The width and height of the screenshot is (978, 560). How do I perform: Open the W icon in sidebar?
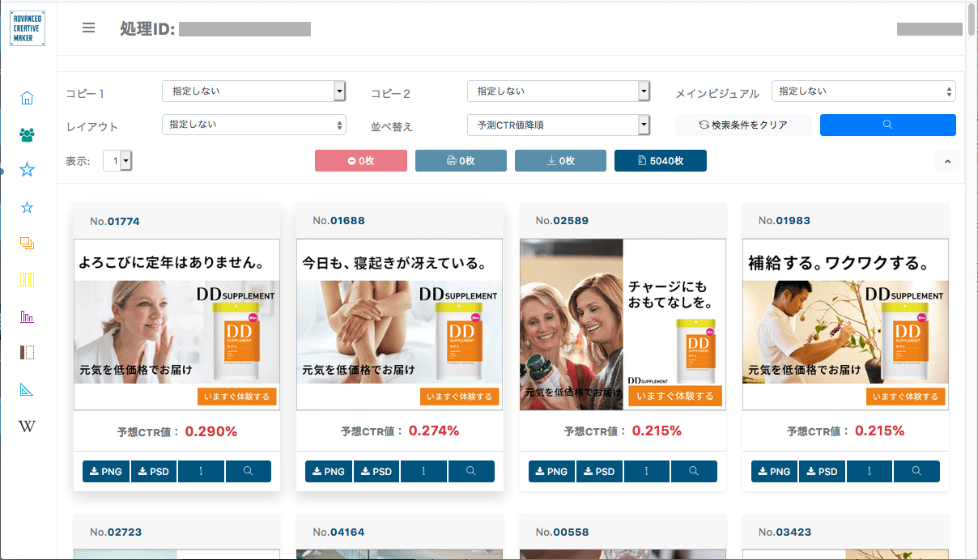[27, 426]
